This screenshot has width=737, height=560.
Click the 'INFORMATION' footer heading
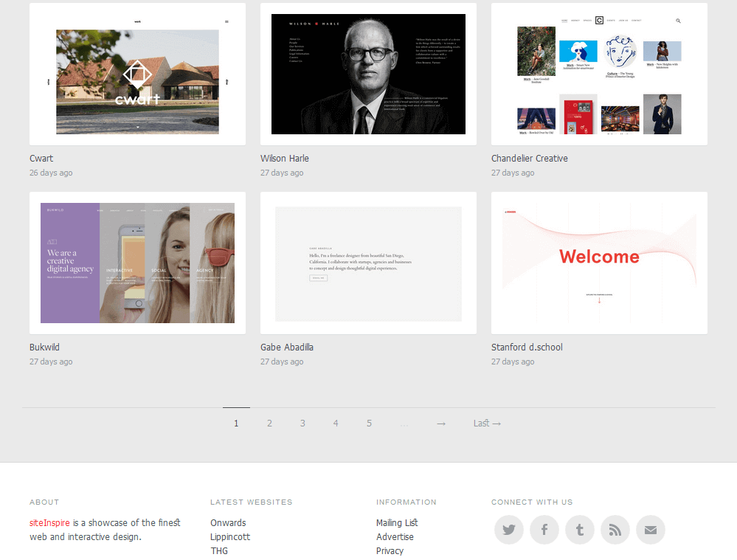coord(406,502)
